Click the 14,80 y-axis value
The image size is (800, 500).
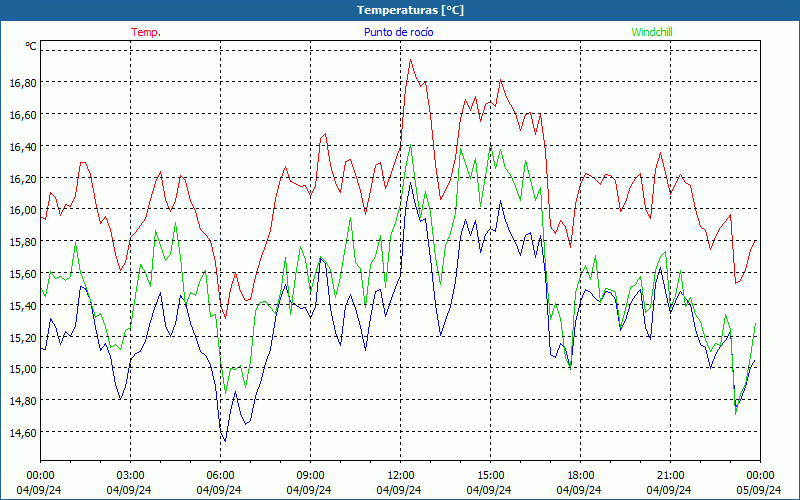pos(23,401)
